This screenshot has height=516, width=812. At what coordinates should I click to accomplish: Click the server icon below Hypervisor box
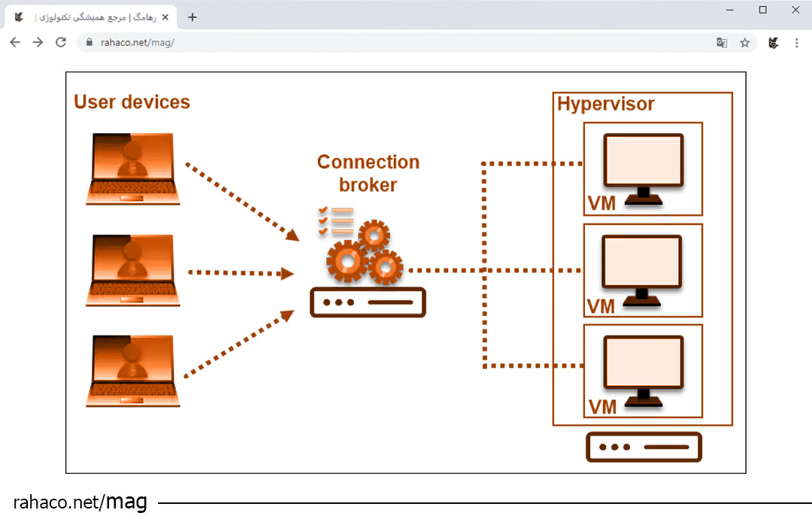tap(644, 447)
